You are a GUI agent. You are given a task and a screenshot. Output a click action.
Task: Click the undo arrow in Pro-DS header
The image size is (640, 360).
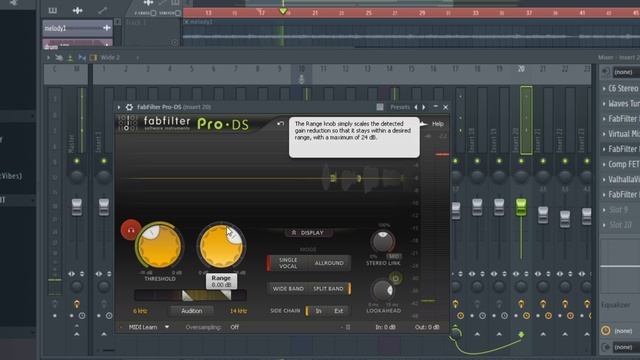click(280, 124)
